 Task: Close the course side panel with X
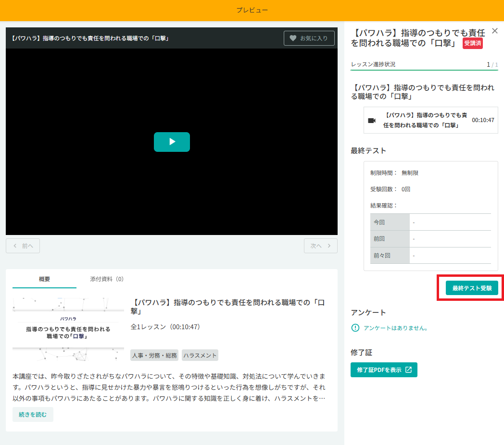(x=495, y=31)
